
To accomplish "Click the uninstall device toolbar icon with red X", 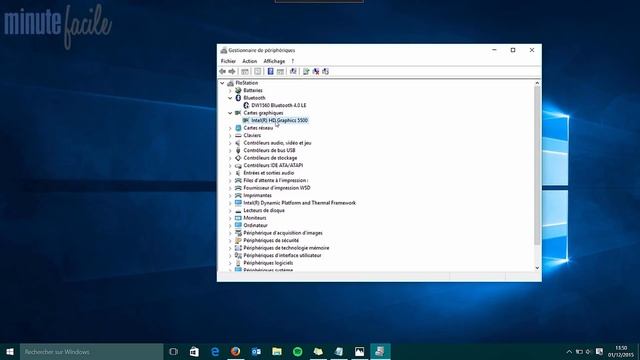I will [x=316, y=71].
